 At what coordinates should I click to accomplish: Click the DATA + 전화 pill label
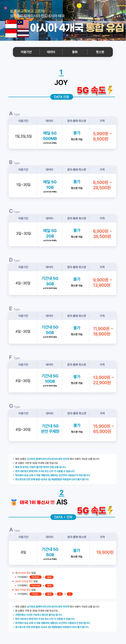point(63,517)
